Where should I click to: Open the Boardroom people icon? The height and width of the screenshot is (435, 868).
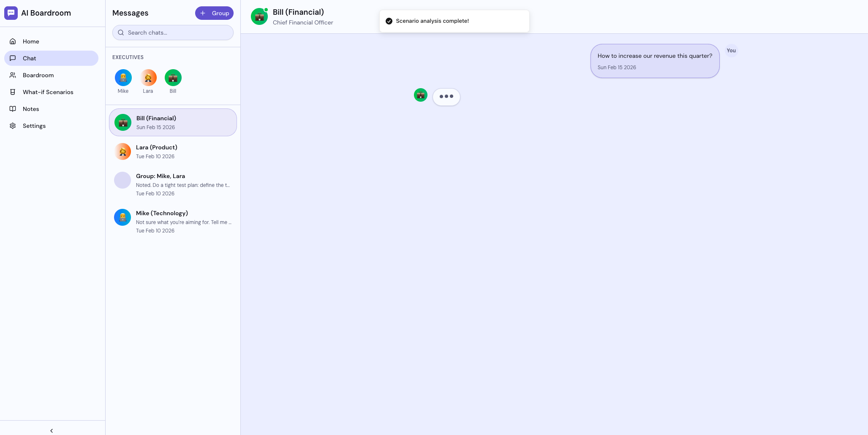pos(13,75)
